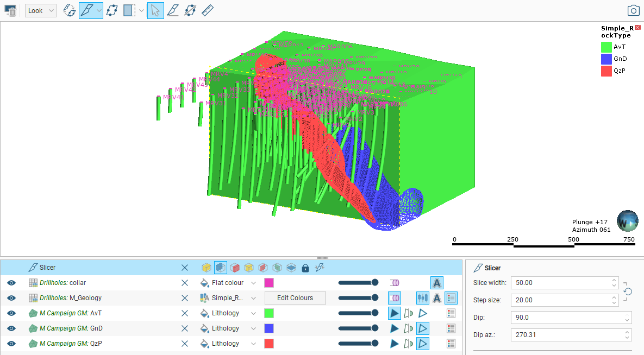
Task: Click the green AvT colour swatch
Action: tap(268, 313)
